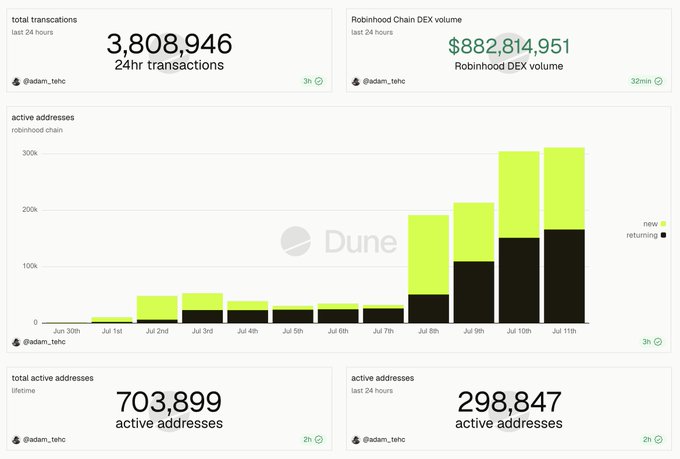
Task: Click the 3h refresh check icon on transactions card
Action: (x=319, y=81)
